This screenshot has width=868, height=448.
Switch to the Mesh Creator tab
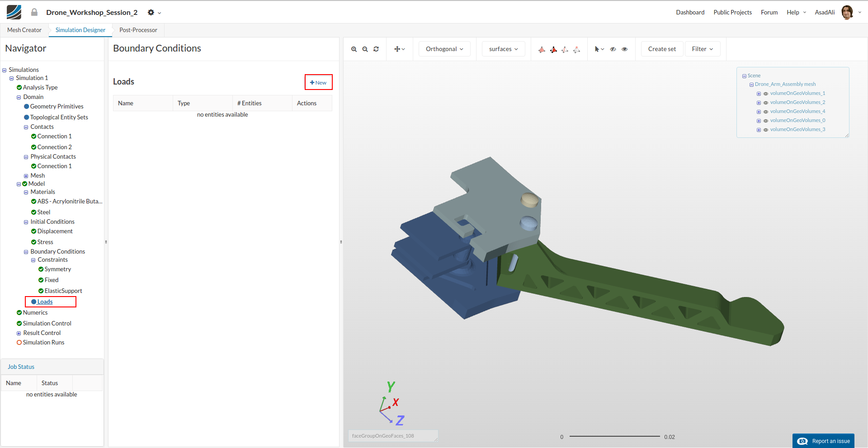(24, 30)
